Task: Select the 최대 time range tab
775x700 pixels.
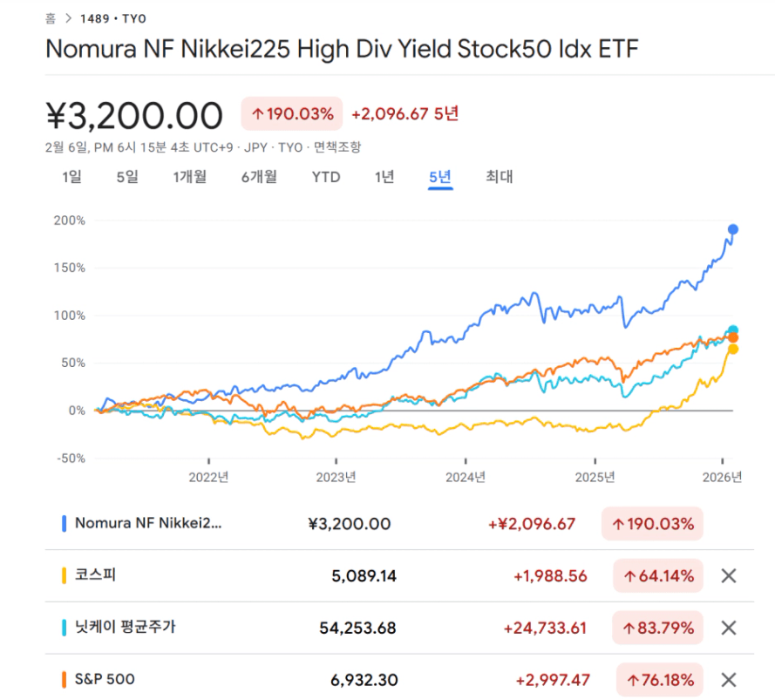Action: tap(500, 177)
